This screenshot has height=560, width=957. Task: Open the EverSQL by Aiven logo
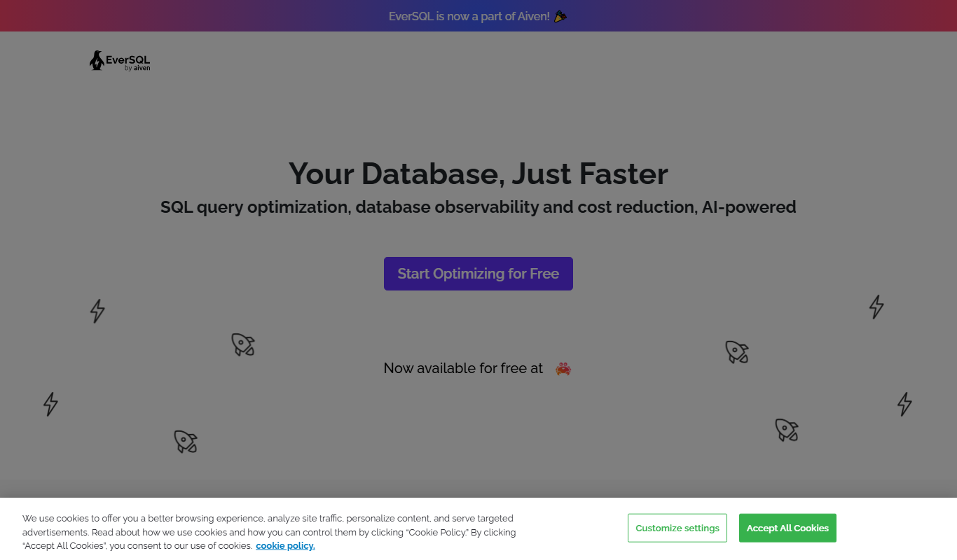tap(120, 61)
